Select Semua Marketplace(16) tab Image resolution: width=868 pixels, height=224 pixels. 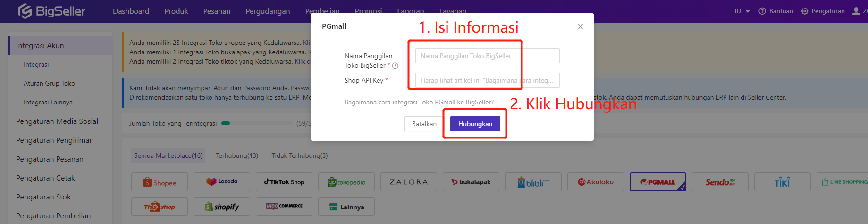pos(169,155)
